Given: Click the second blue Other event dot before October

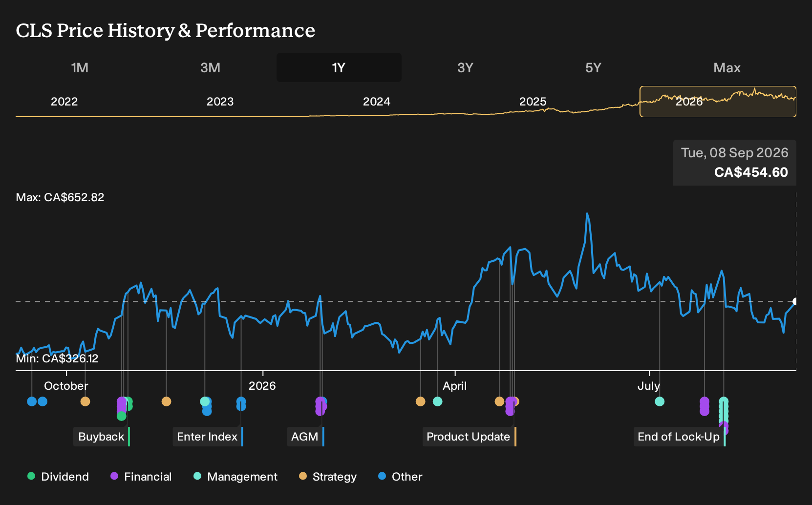Looking at the screenshot, I should tap(43, 401).
